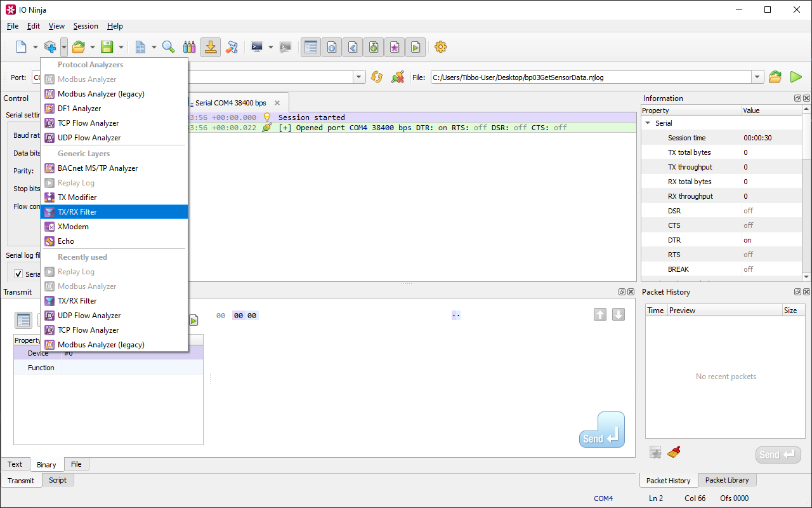Viewport: 812px width, 508px height.
Task: Click the up arrow button in Transmit
Action: coord(600,314)
